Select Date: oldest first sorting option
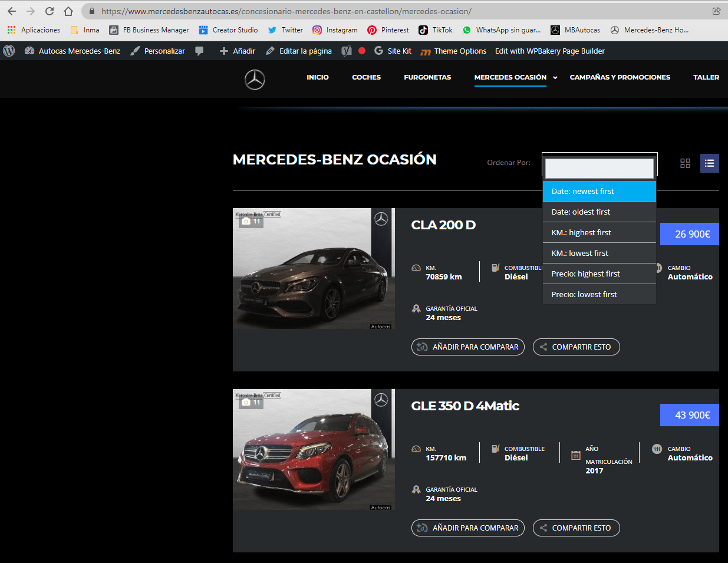The image size is (728, 563). tap(599, 212)
